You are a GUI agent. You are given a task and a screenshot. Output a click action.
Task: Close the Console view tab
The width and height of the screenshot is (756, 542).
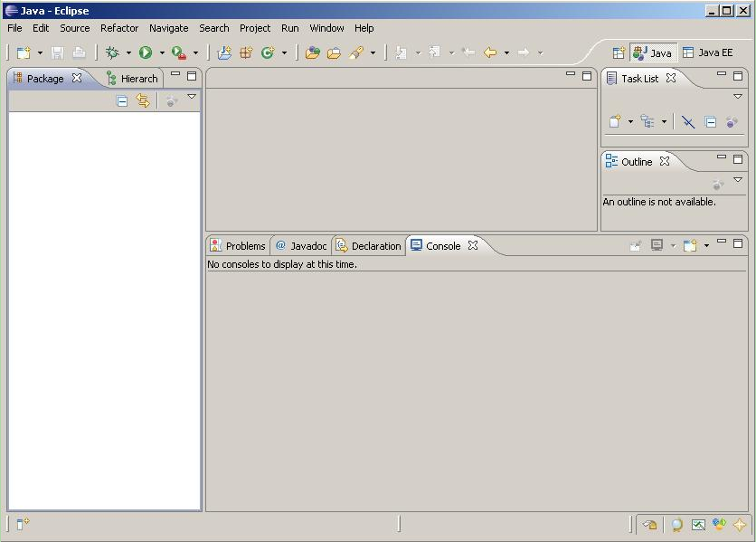[473, 245]
